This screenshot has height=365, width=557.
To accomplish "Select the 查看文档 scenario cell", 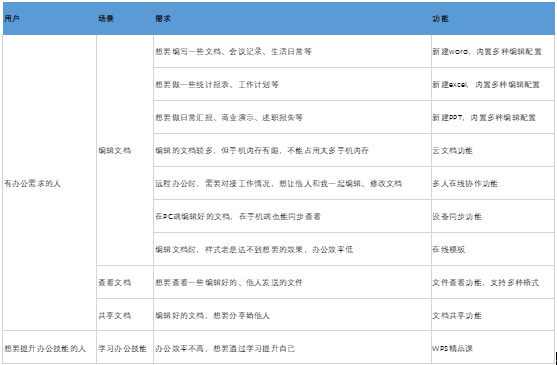I will click(x=125, y=282).
